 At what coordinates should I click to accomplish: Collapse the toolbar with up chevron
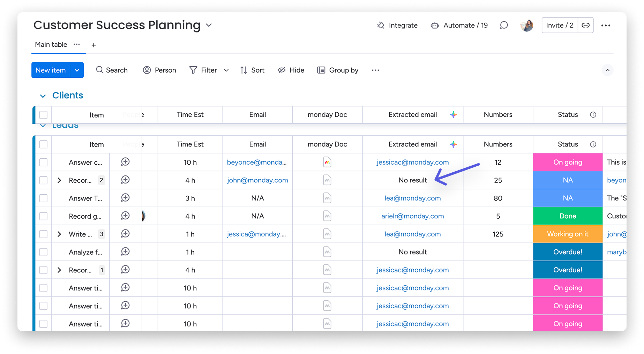(x=607, y=70)
